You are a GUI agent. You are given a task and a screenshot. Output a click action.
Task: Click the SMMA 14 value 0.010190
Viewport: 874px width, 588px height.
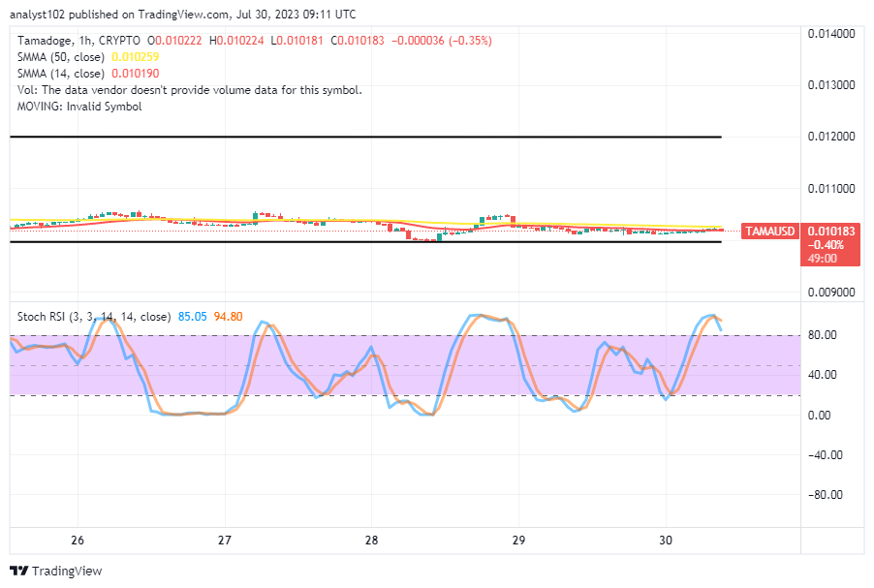point(135,74)
